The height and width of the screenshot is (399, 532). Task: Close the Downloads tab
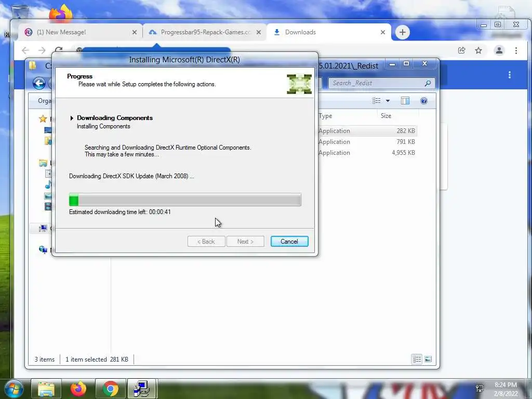(x=383, y=32)
